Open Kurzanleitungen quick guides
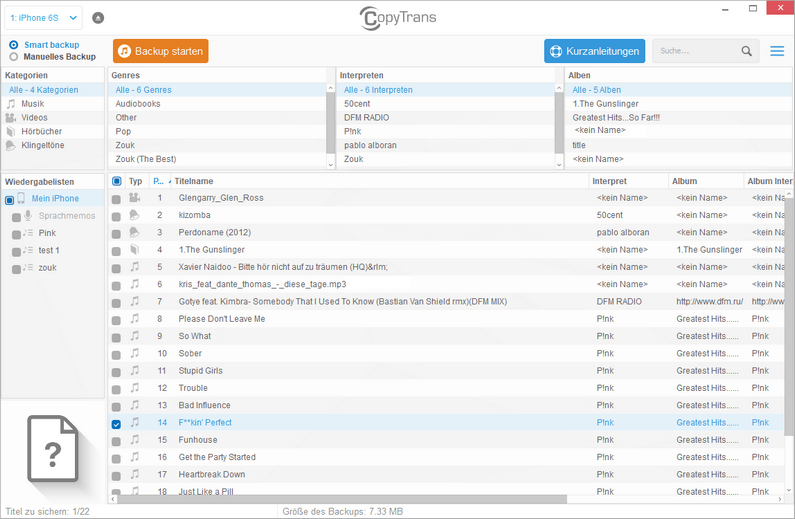This screenshot has width=795, height=519. (x=594, y=51)
